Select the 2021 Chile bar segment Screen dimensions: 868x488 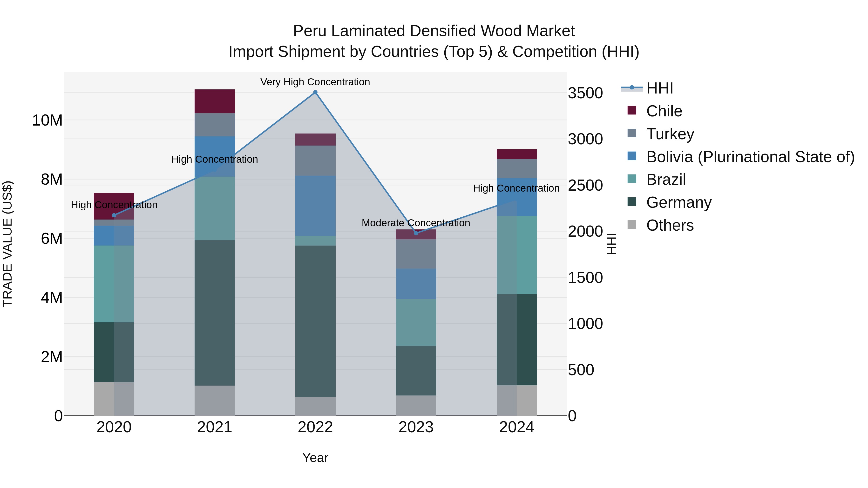[215, 101]
